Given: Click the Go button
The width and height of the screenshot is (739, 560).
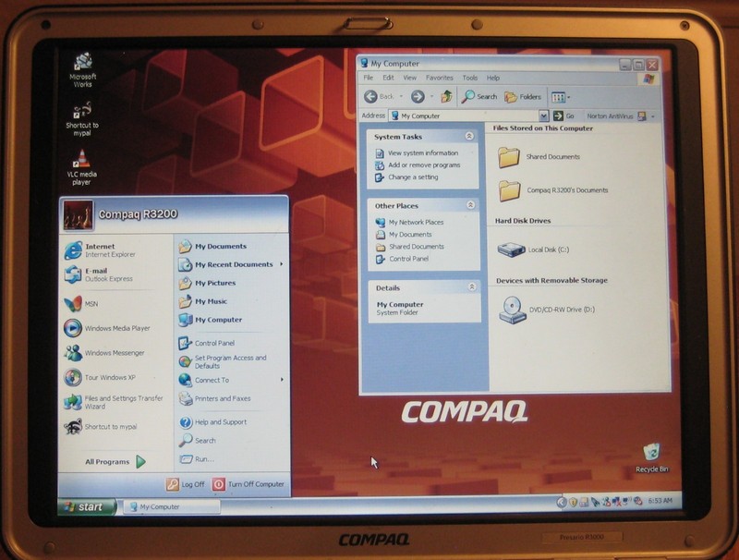Looking at the screenshot, I should (563, 116).
